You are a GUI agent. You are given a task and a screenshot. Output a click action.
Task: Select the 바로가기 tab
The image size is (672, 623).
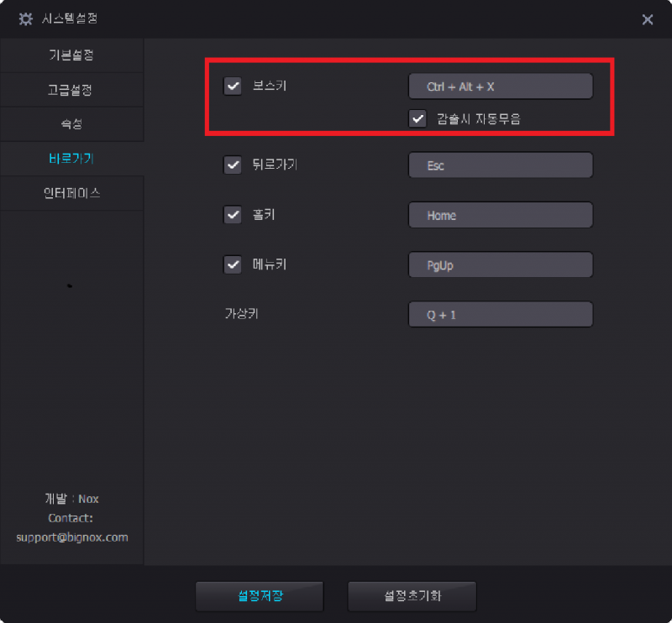tap(71, 159)
